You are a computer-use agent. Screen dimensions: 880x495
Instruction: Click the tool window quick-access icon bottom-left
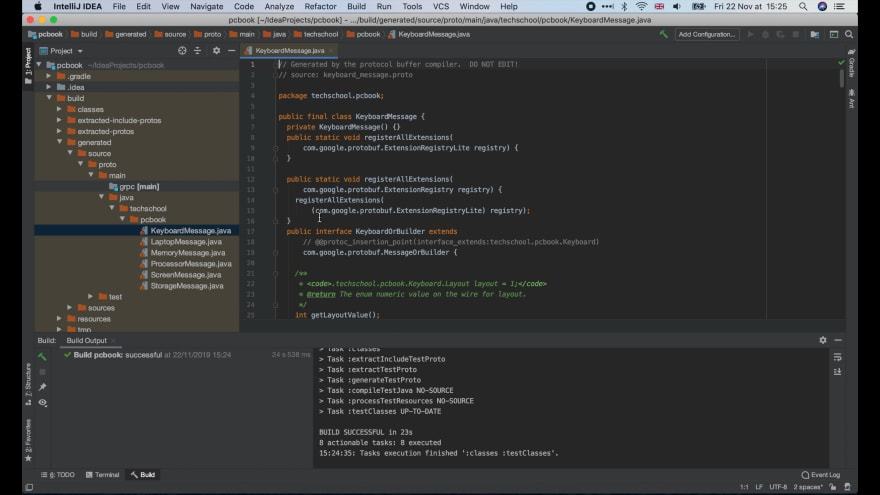[29, 487]
